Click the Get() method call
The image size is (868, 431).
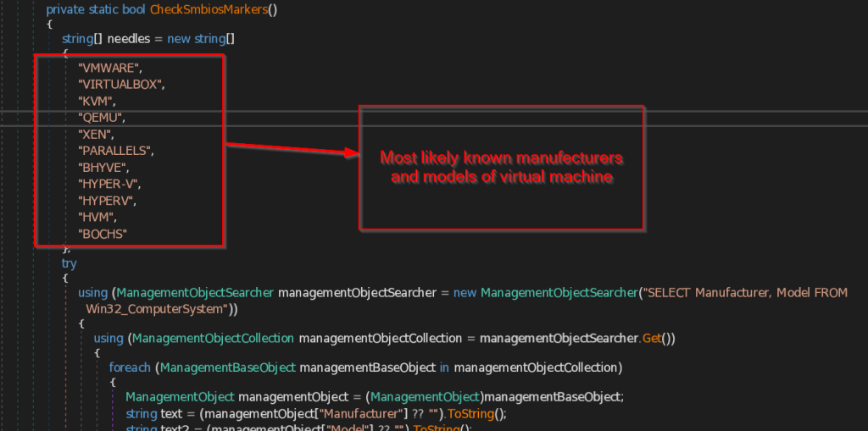pos(652,339)
